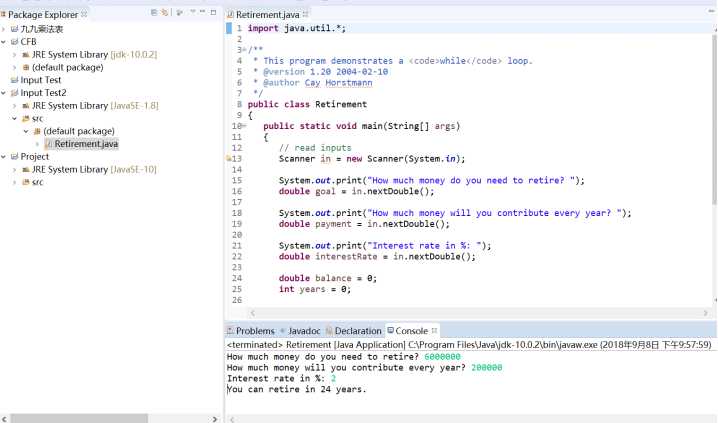Viewport: 718px width, 423px height.
Task: Click Console horizontal scrollbar left arrow
Action: 232,419
